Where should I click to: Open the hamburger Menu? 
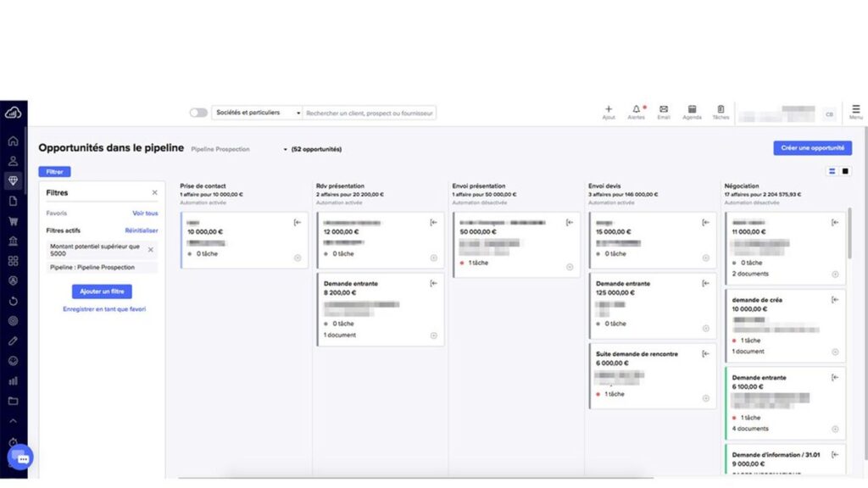pyautogui.click(x=855, y=110)
